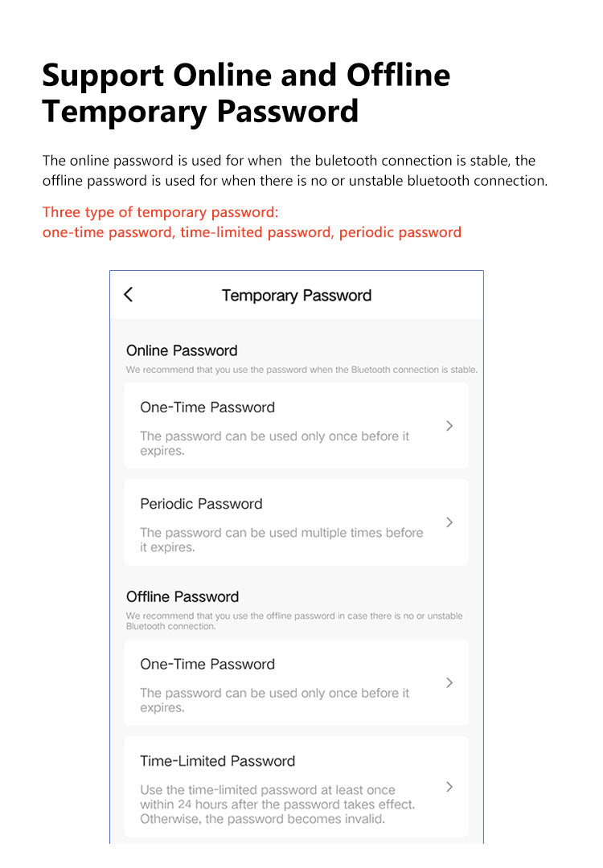
Task: Open the Time-Limited Password option
Action: (217, 761)
